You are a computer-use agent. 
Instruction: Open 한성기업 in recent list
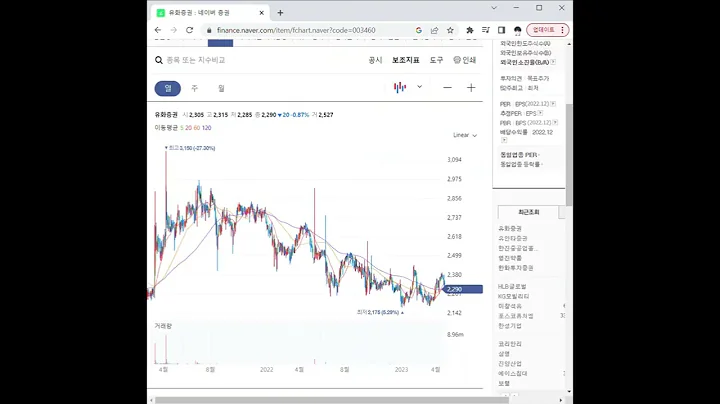click(x=510, y=325)
